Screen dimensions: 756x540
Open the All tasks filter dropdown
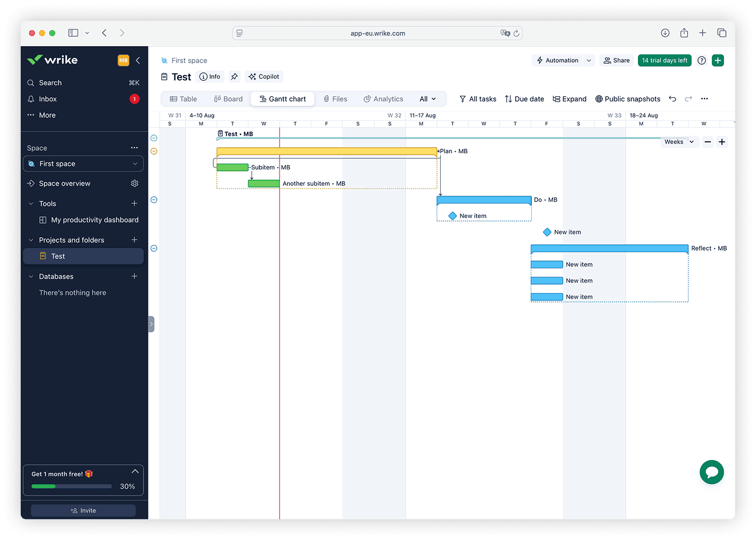tap(477, 99)
